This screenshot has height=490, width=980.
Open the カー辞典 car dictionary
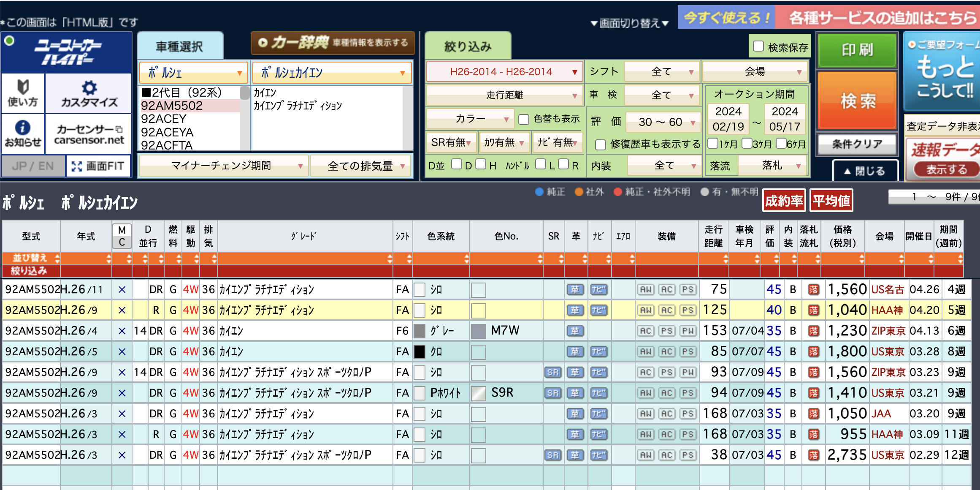(x=333, y=43)
